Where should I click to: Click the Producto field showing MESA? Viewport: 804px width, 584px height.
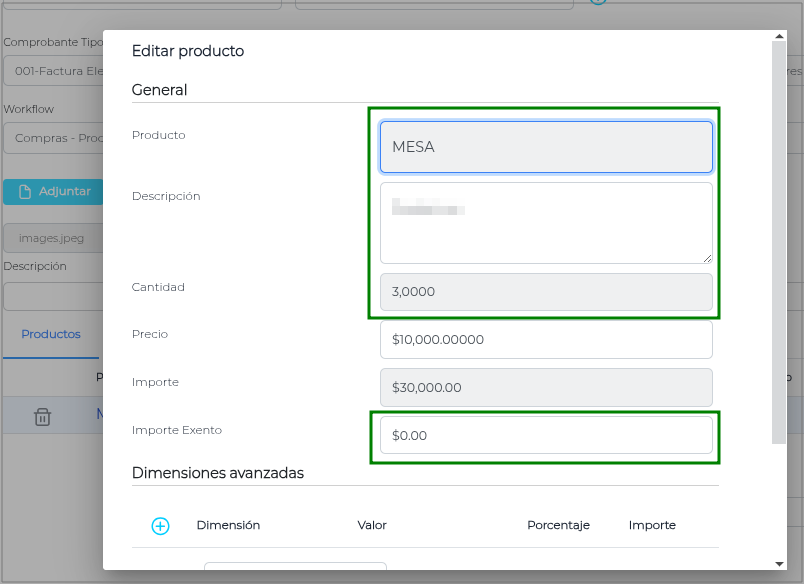[546, 147]
